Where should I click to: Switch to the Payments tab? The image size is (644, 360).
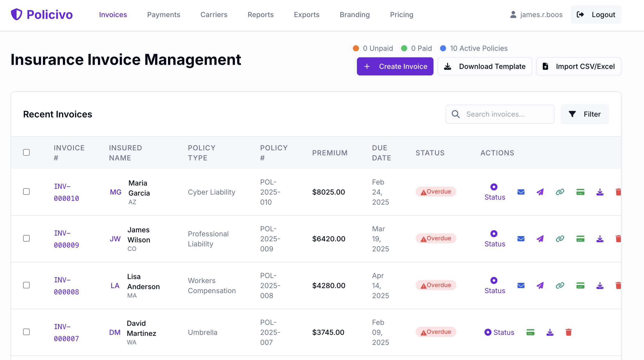click(164, 15)
